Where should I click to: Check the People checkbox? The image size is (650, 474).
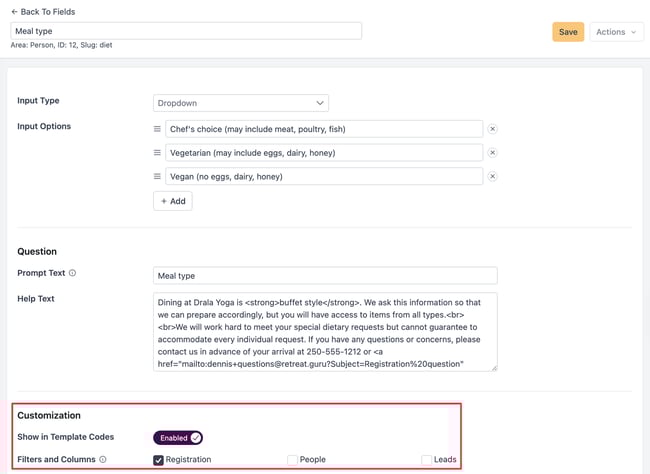click(x=292, y=460)
